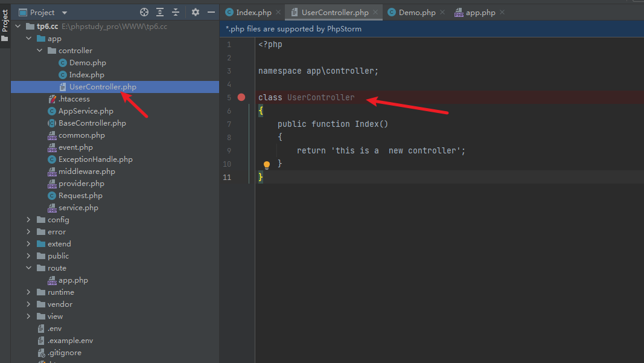Click the return string 'this is a new controller'
Image resolution: width=644 pixels, height=363 pixels.
click(395, 151)
